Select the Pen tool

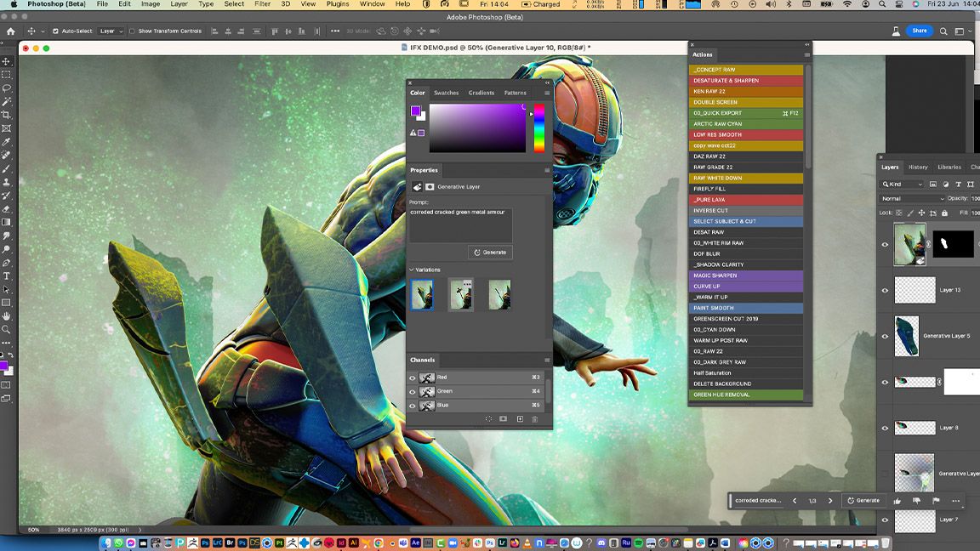(x=6, y=263)
